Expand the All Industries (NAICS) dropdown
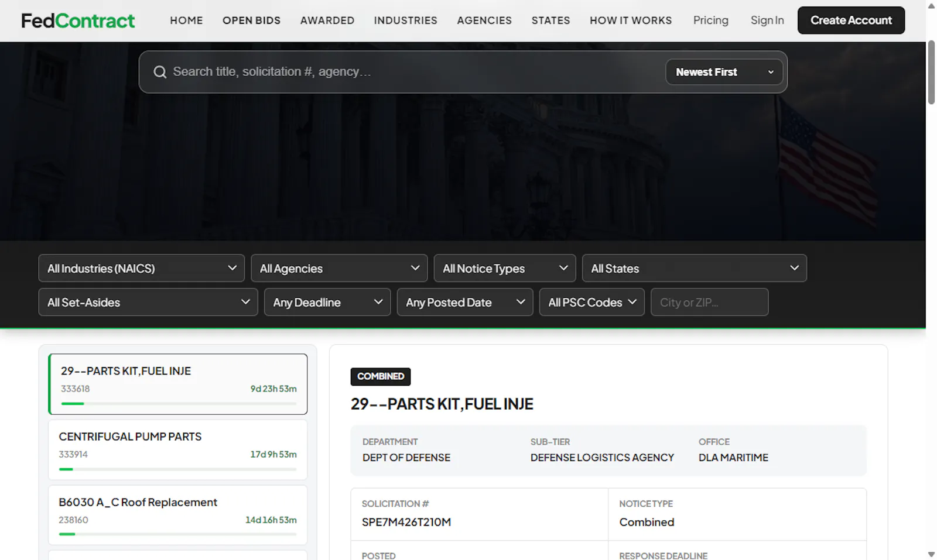The height and width of the screenshot is (560, 937). (x=141, y=268)
